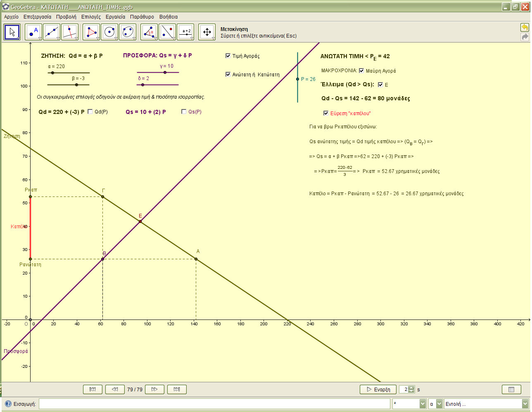Click the GeoGebra title bar icon
Image resolution: width=532 pixels, height=412 pixels.
(6, 7)
